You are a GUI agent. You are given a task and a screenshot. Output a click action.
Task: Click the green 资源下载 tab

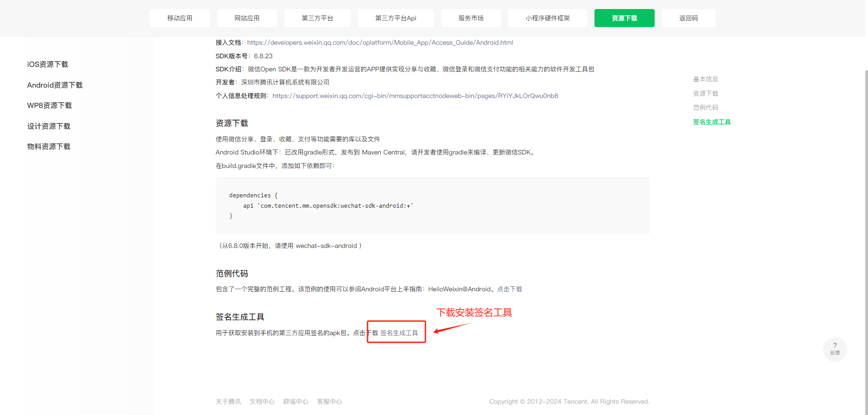tap(624, 18)
